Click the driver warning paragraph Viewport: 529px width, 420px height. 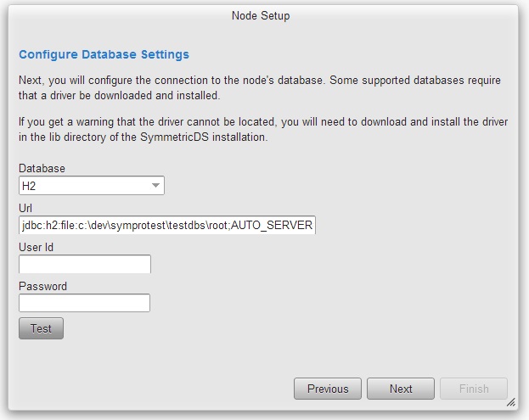pos(263,129)
